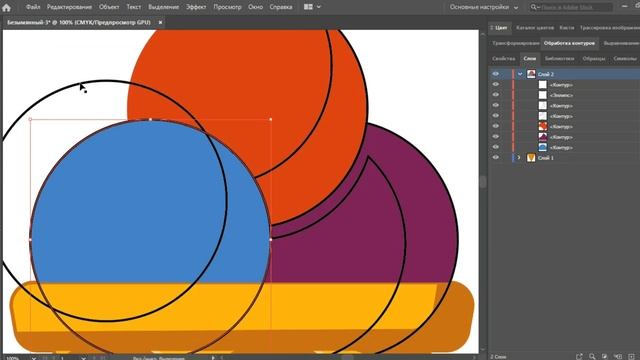
Task: Close the open document tab
Action: pos(160,22)
